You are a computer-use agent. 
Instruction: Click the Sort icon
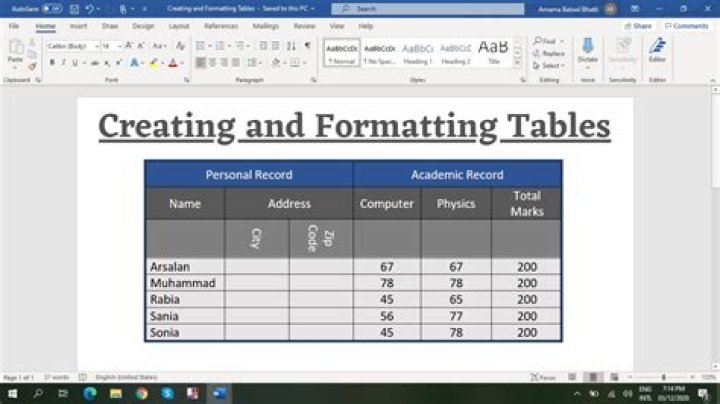(x=291, y=46)
